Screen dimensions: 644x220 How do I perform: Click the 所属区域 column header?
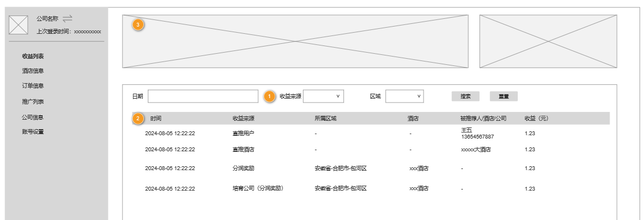pos(325,119)
